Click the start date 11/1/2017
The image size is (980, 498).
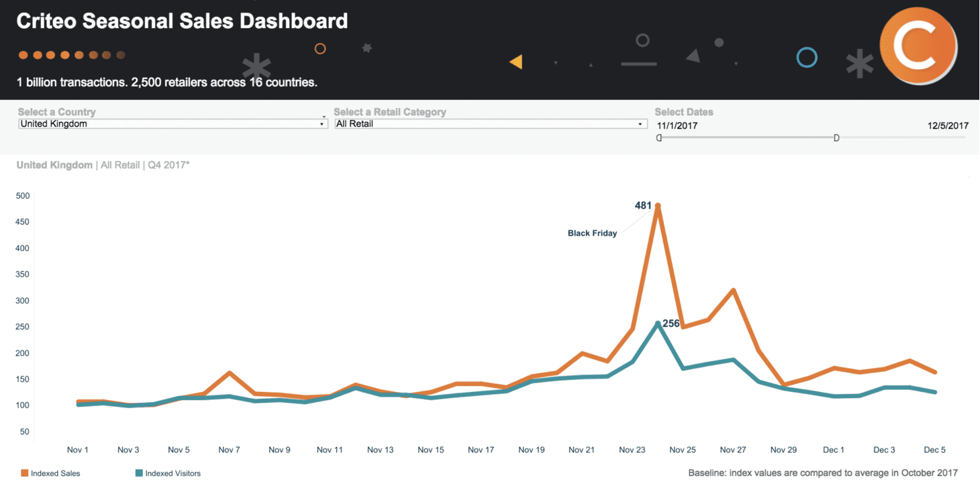point(677,126)
